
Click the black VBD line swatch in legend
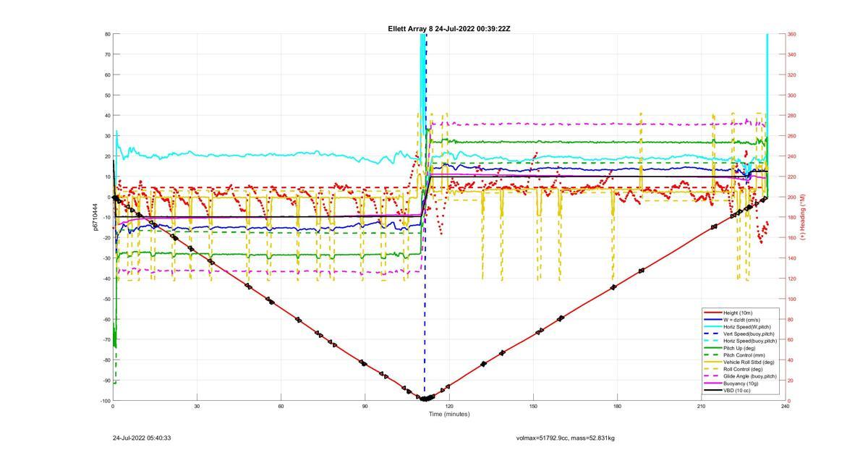(x=712, y=390)
